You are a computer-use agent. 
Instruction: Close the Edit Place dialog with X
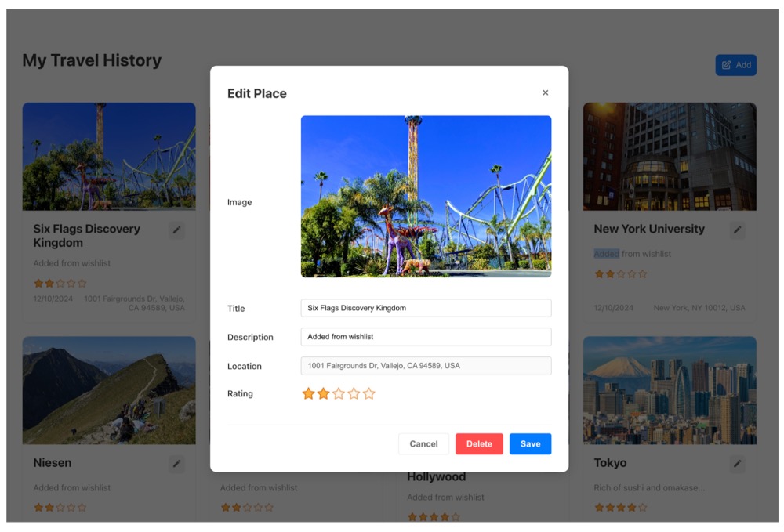(x=546, y=92)
